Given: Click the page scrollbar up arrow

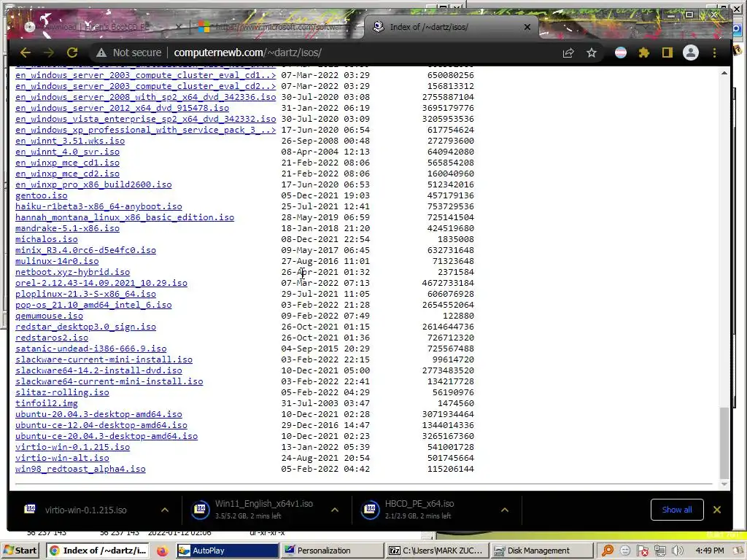Looking at the screenshot, I should click(724, 74).
